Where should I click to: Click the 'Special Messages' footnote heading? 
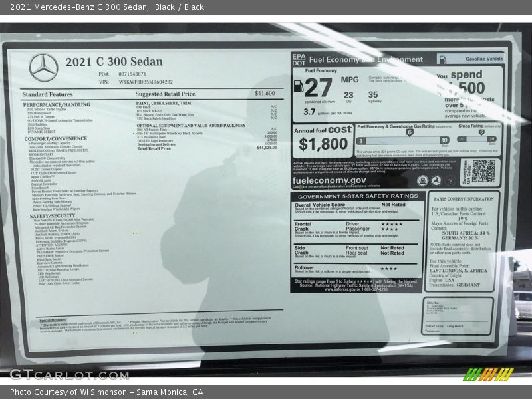[53, 321]
